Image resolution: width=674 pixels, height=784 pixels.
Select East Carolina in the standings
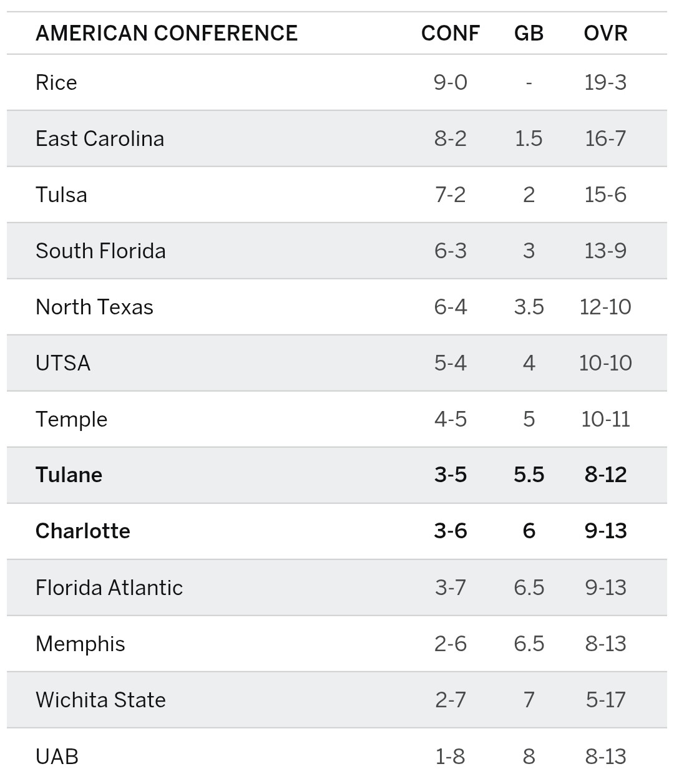pos(100,138)
